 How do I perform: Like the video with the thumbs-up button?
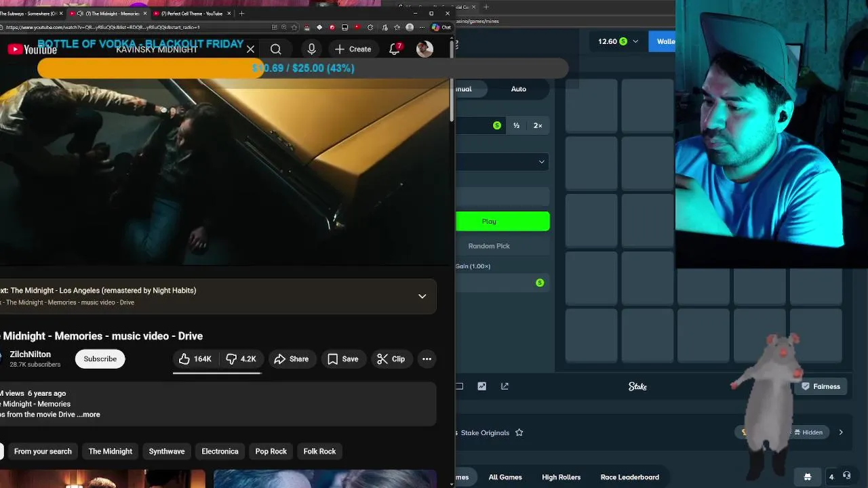pos(195,359)
